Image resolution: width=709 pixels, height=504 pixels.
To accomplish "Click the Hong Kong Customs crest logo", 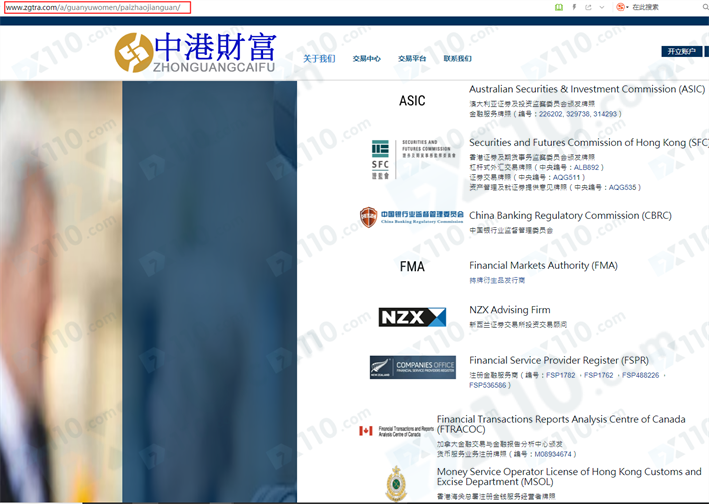I will [396, 484].
